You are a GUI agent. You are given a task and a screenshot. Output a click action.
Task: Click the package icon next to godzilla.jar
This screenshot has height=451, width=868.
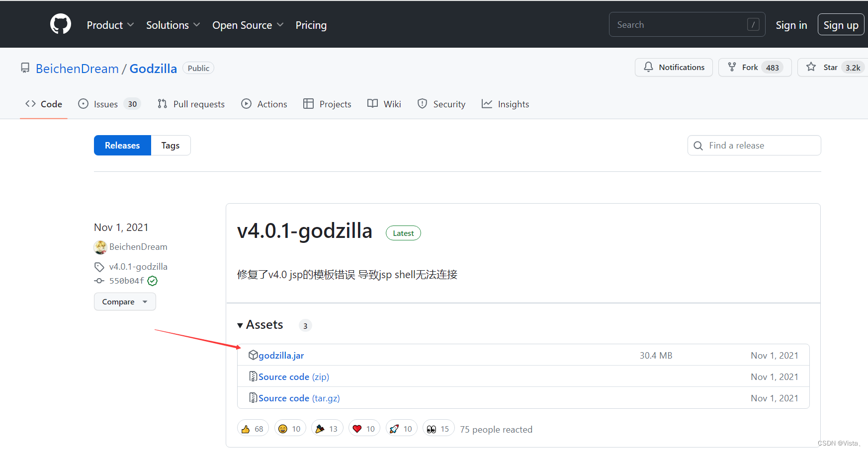pos(253,355)
